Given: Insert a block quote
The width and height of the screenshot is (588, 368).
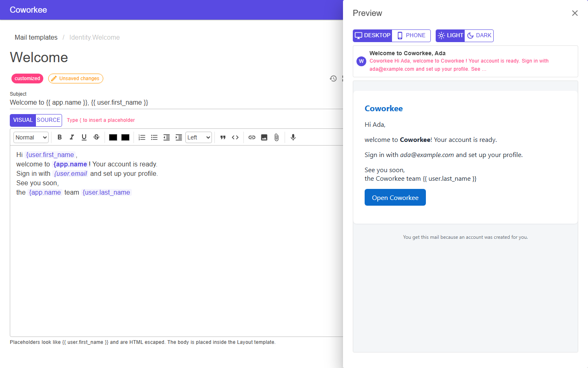Looking at the screenshot, I should [x=223, y=137].
